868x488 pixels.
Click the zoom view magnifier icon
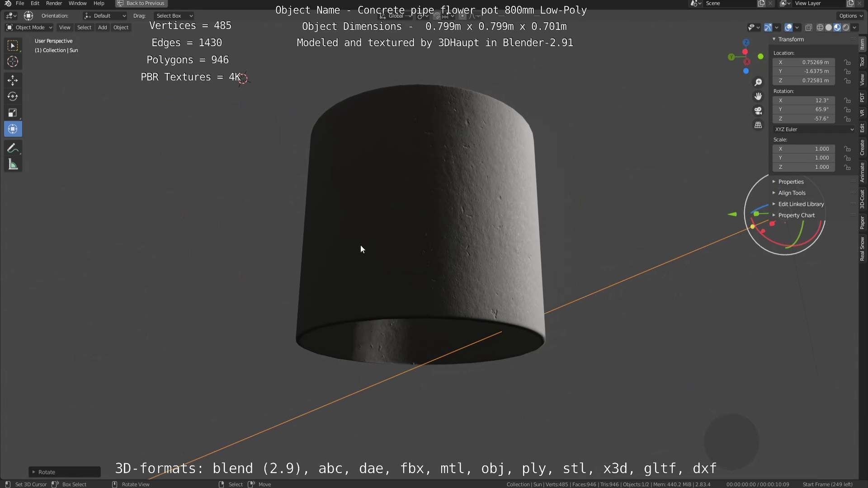(758, 82)
